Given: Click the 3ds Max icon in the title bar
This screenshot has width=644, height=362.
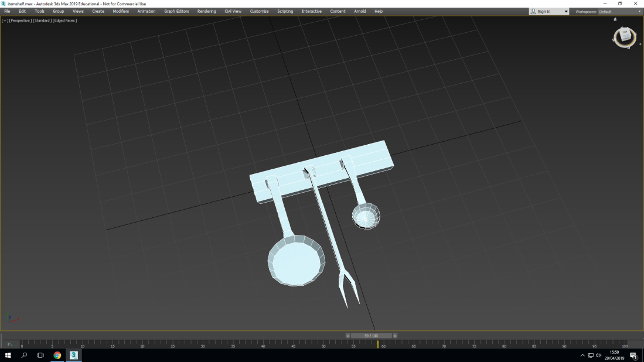Looking at the screenshot, I should (x=4, y=3).
